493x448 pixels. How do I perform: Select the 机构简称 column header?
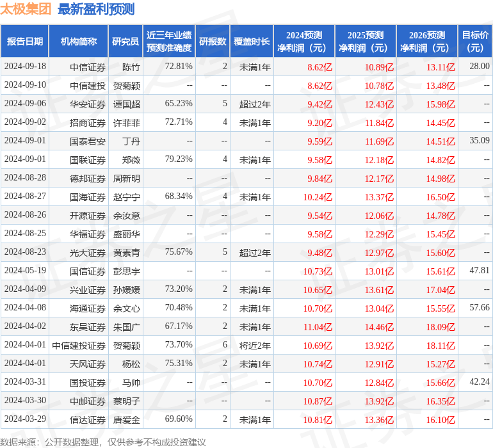click(x=79, y=41)
